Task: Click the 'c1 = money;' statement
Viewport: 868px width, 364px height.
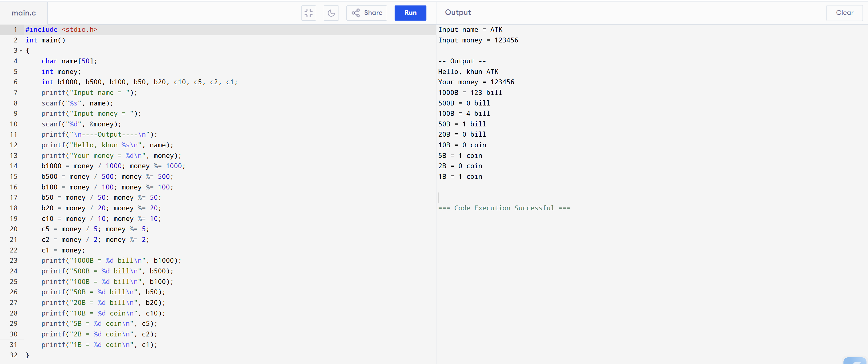Action: pyautogui.click(x=63, y=250)
